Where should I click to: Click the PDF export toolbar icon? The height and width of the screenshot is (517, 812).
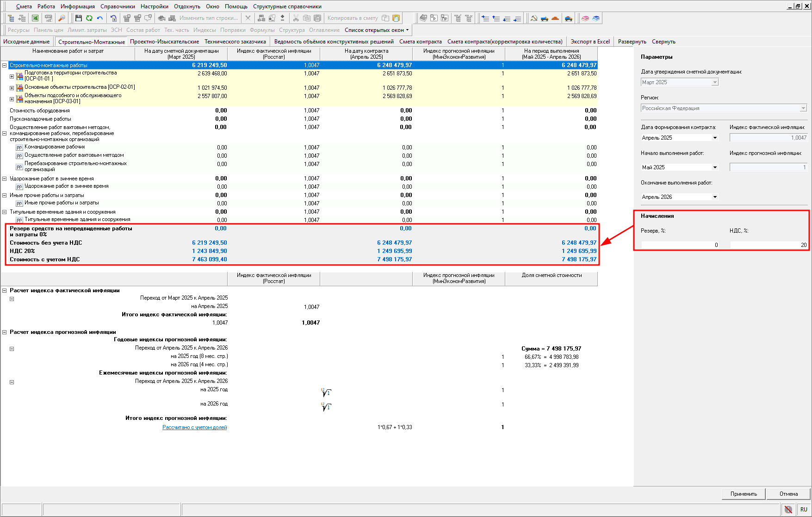[48, 18]
